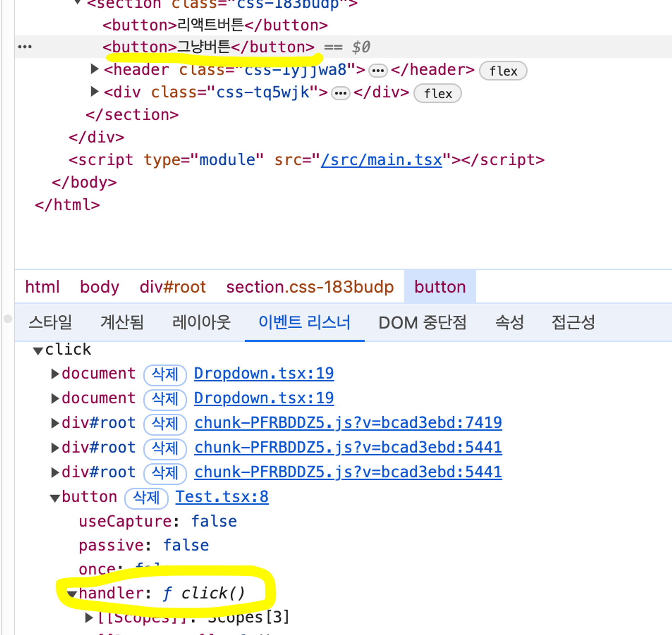The image size is (672, 635).
Task: Open first Dropdown.tsx:19 source link
Action: [264, 374]
